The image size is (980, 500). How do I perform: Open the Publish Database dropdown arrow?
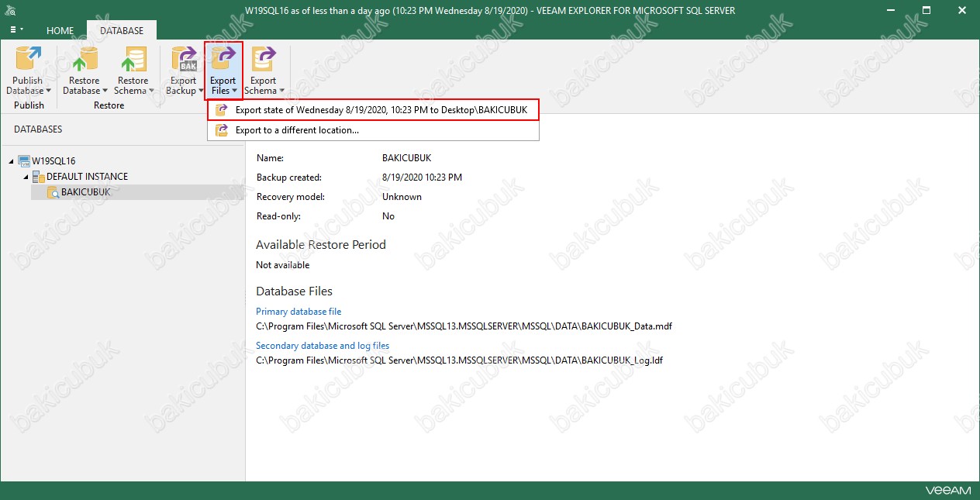coord(48,91)
